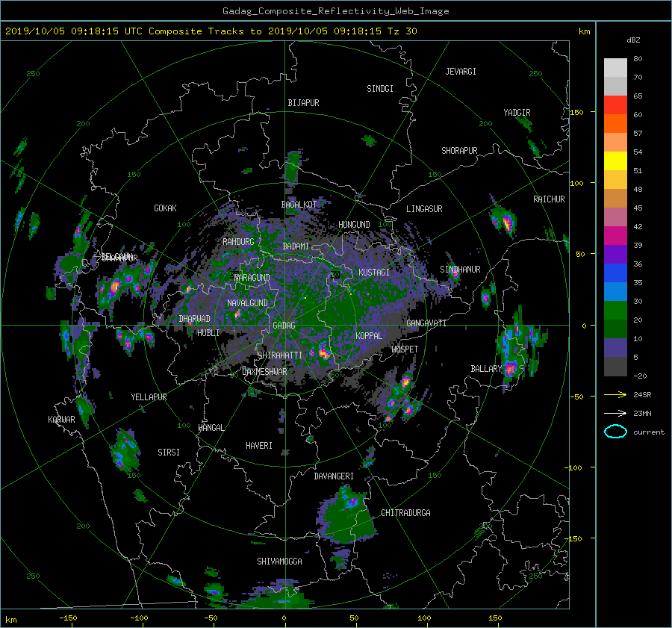Click the bright green 20-30 dBZ swatch
This screenshot has width=672, height=628.
point(615,310)
